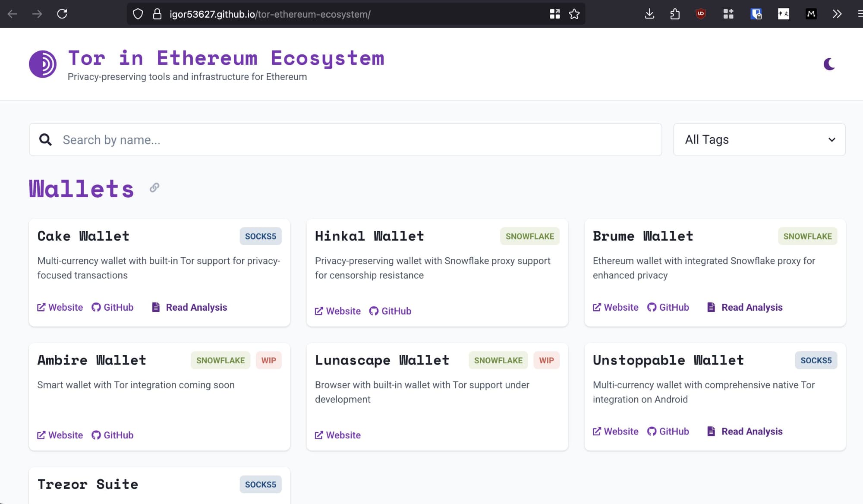Copy the Wallets section anchor link icon
This screenshot has height=504, width=863.
point(154,188)
